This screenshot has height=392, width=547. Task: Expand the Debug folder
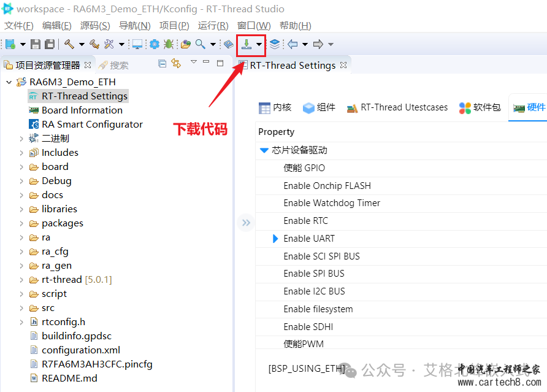pos(21,181)
